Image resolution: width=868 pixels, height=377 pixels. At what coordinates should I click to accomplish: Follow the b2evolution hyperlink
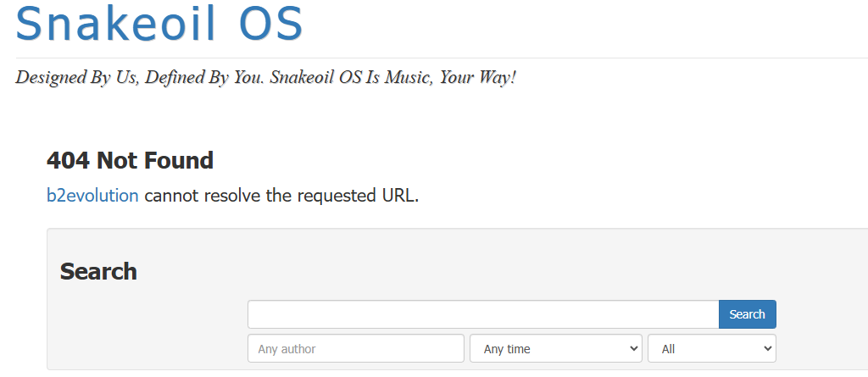(x=92, y=196)
